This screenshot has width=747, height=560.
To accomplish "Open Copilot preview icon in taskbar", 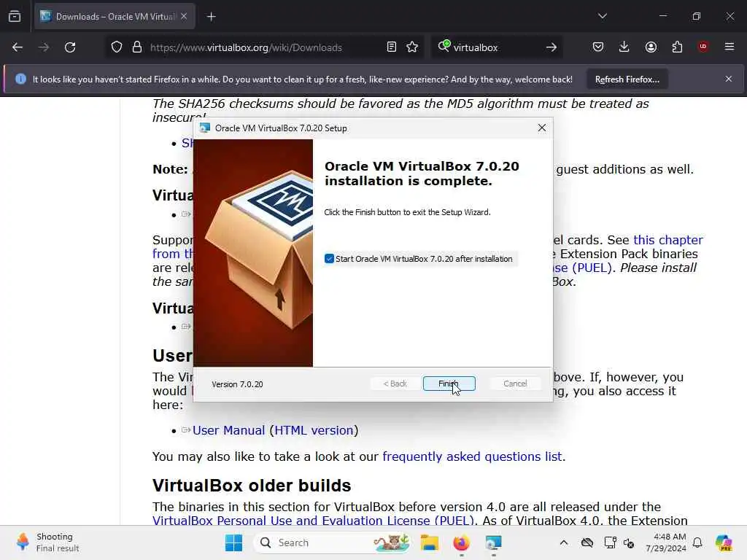I will (724, 542).
